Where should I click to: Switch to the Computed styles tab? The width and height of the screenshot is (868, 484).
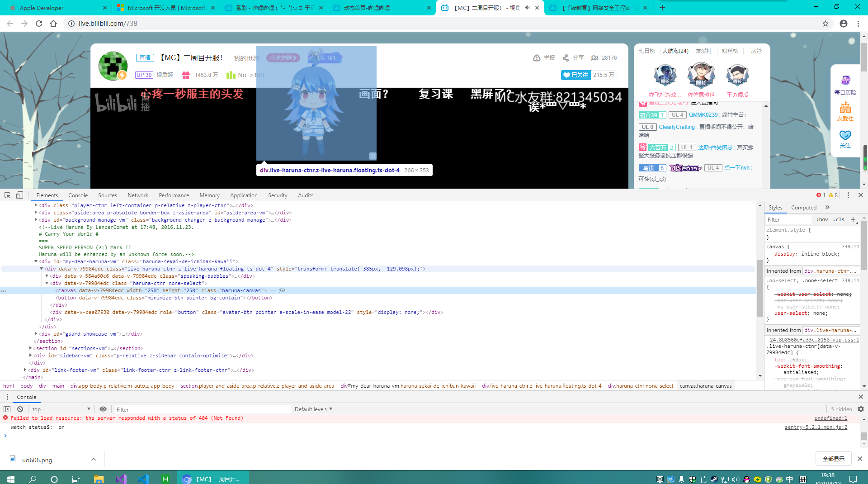(803, 208)
